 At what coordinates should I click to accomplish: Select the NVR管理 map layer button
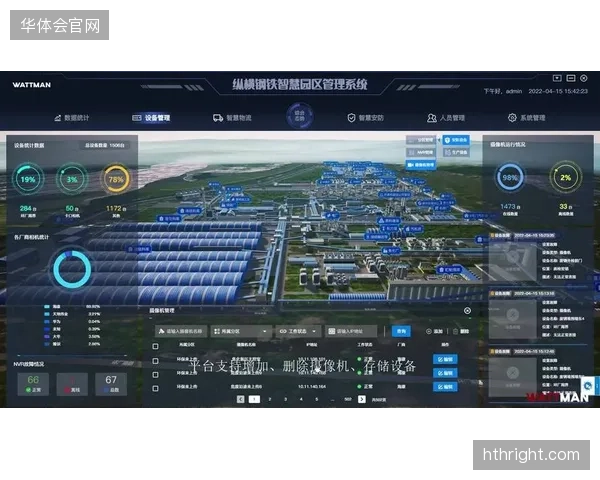point(421,152)
